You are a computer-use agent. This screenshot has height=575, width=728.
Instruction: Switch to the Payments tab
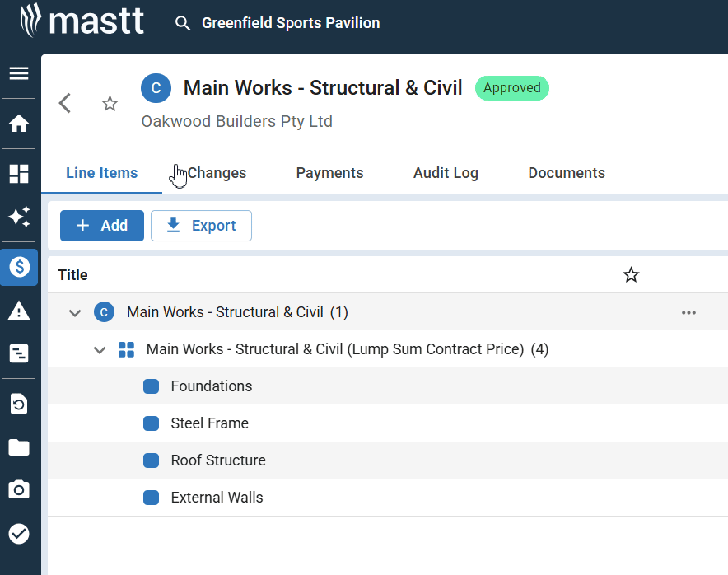[329, 173]
